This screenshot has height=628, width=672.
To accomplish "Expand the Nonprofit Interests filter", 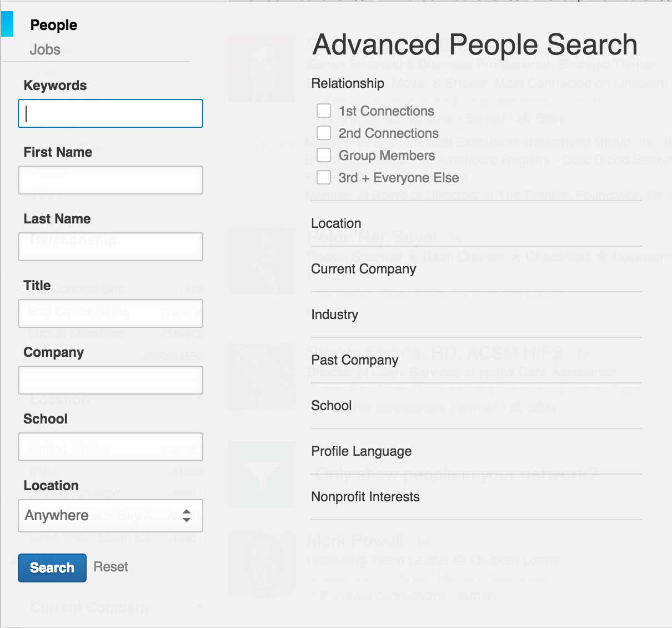I will tap(365, 497).
